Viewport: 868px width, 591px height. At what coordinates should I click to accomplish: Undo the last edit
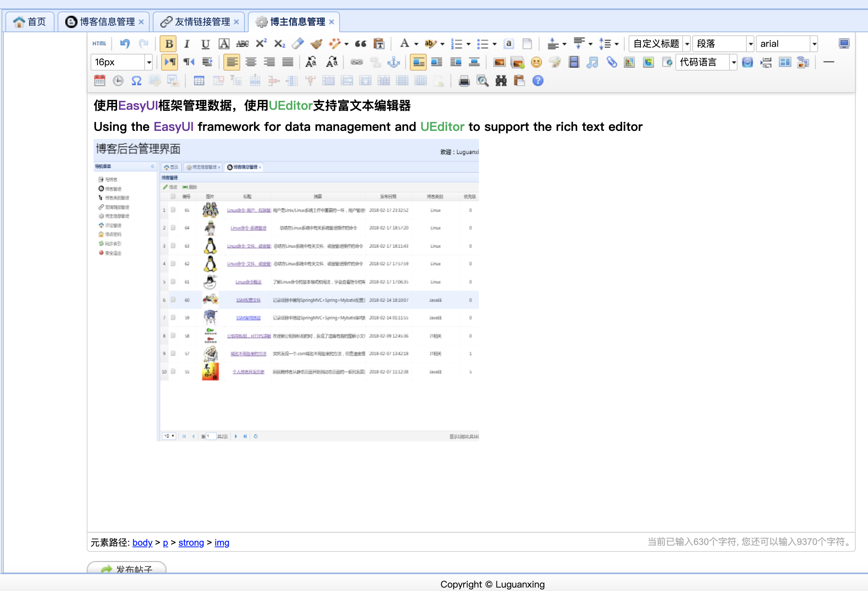pos(125,44)
